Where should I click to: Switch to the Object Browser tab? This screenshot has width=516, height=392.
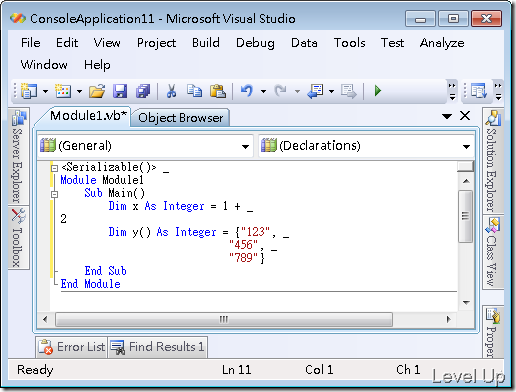tap(180, 118)
